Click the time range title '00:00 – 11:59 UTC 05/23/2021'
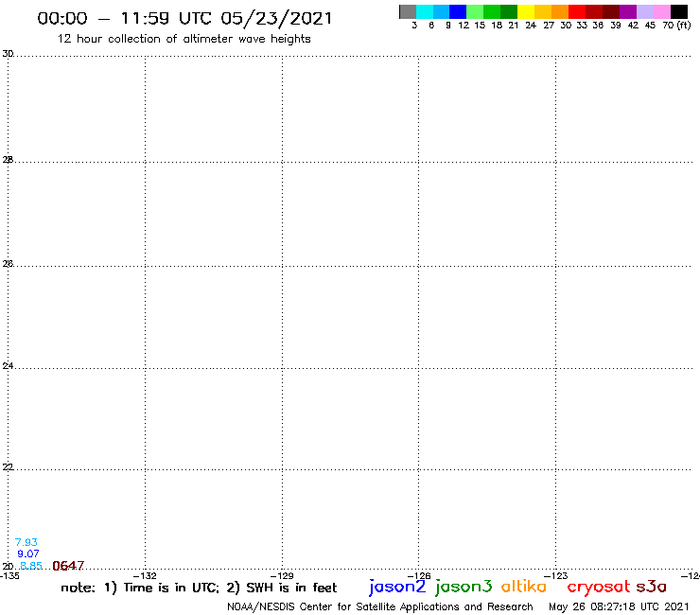This screenshot has width=700, height=615. (184, 18)
